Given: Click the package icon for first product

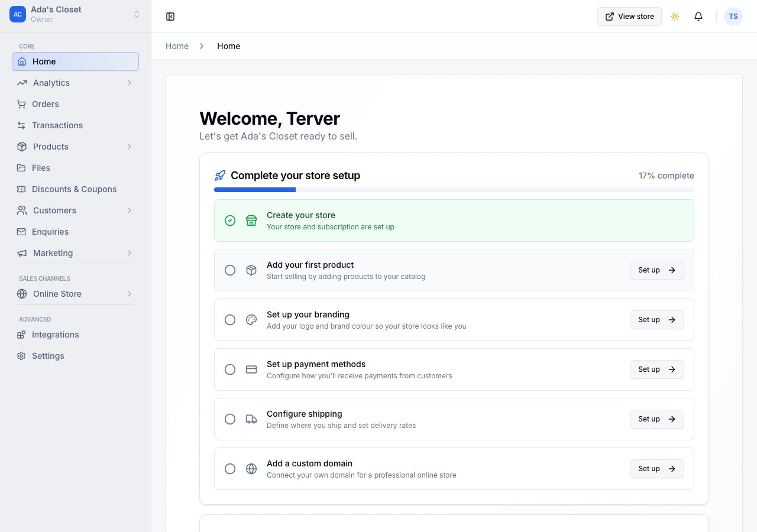Looking at the screenshot, I should click(251, 270).
